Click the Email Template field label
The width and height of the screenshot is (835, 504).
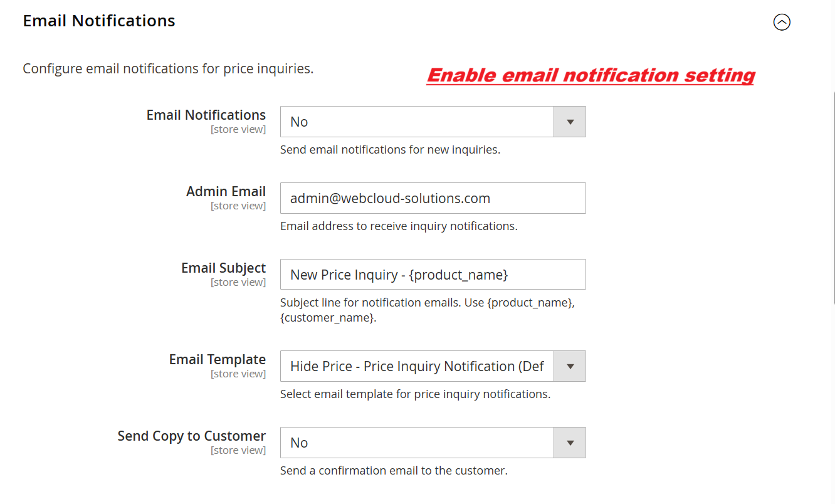click(x=217, y=360)
